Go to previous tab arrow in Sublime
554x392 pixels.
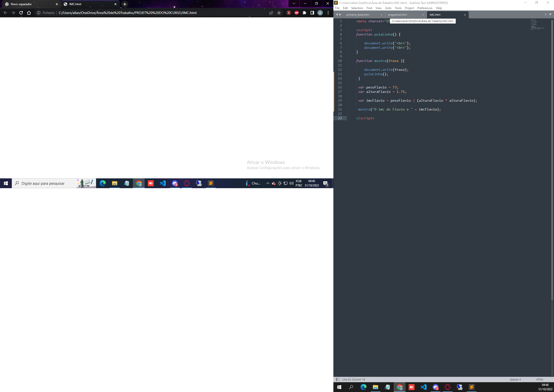click(337, 14)
